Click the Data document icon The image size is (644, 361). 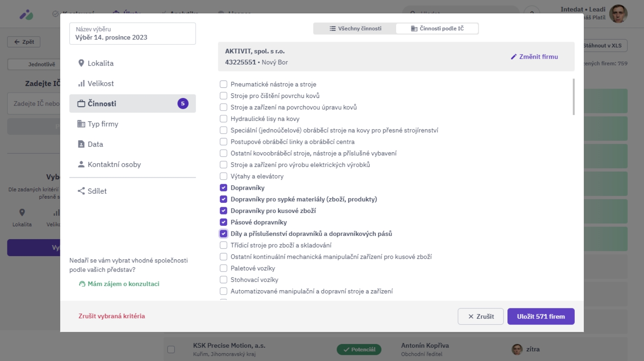(x=81, y=144)
